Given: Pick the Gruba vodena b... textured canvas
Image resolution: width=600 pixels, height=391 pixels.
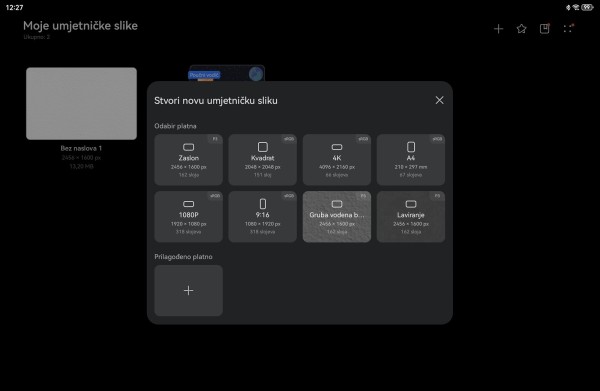Looking at the screenshot, I should (337, 217).
